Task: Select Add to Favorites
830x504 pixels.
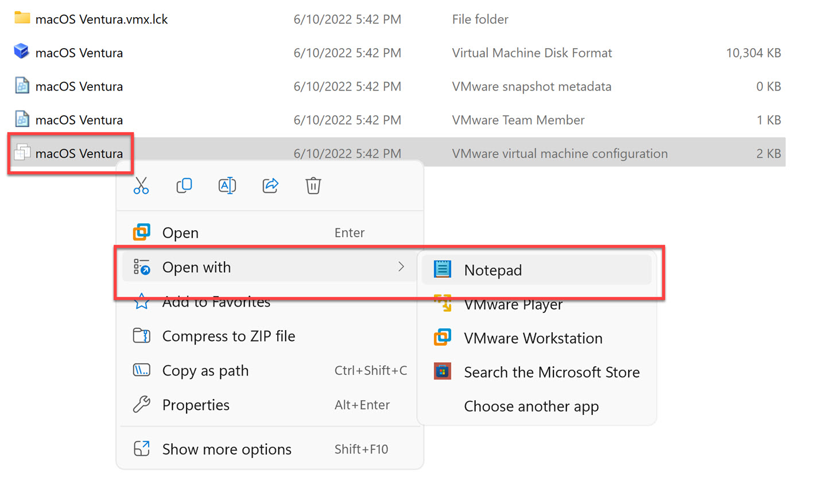Action: (x=216, y=301)
